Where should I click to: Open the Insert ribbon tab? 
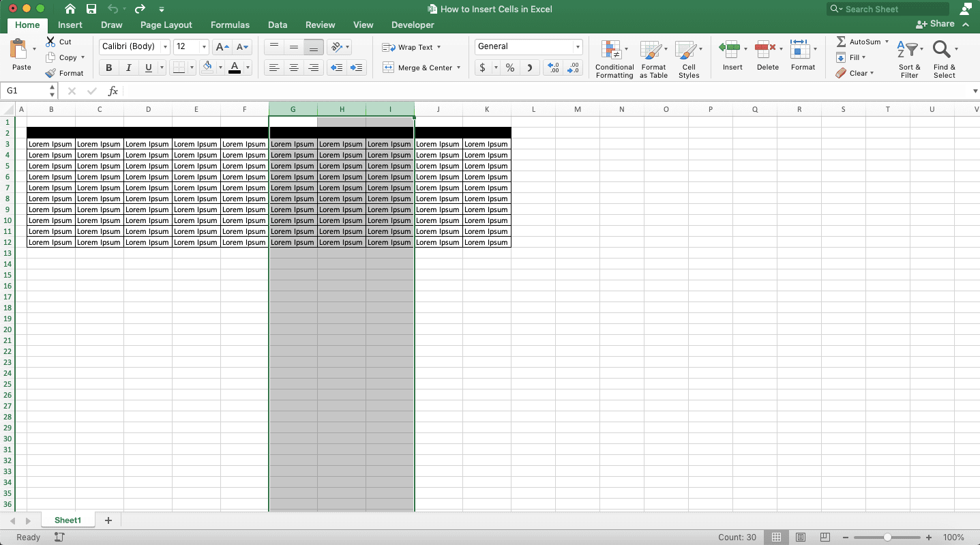point(70,25)
